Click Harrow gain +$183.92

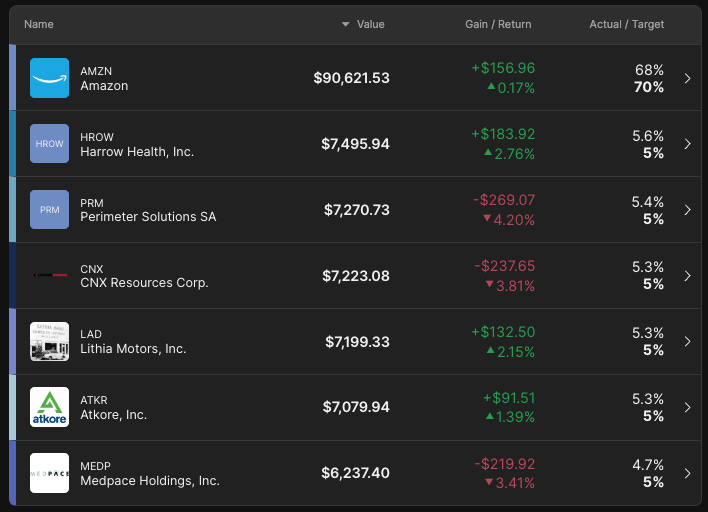[503, 134]
